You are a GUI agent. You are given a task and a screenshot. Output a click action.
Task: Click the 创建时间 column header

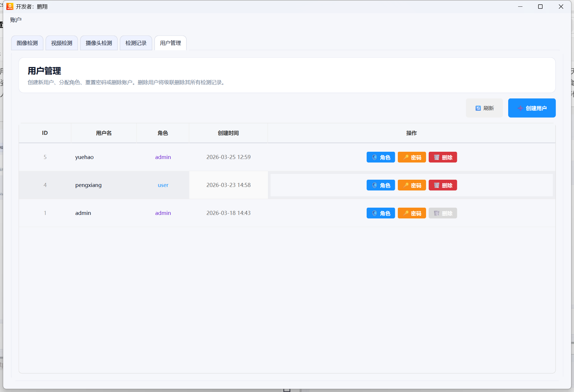pos(228,133)
